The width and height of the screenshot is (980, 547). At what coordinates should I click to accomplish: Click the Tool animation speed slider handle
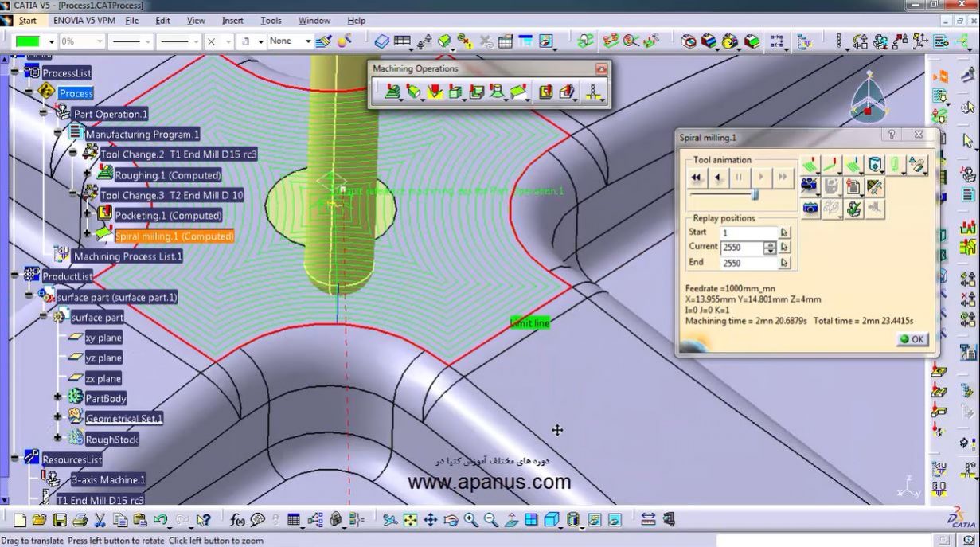pyautogui.click(x=755, y=195)
